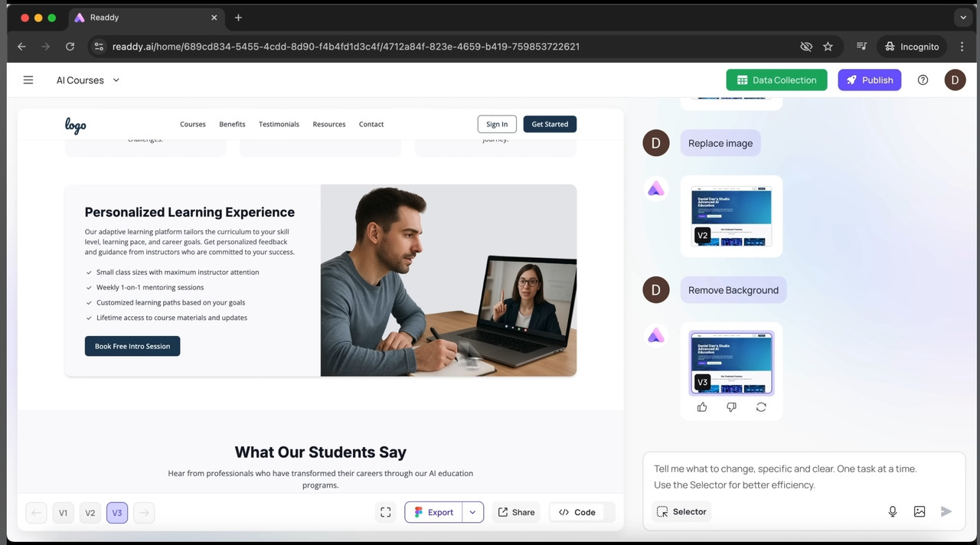
Task: Go back in browser
Action: (x=21, y=47)
